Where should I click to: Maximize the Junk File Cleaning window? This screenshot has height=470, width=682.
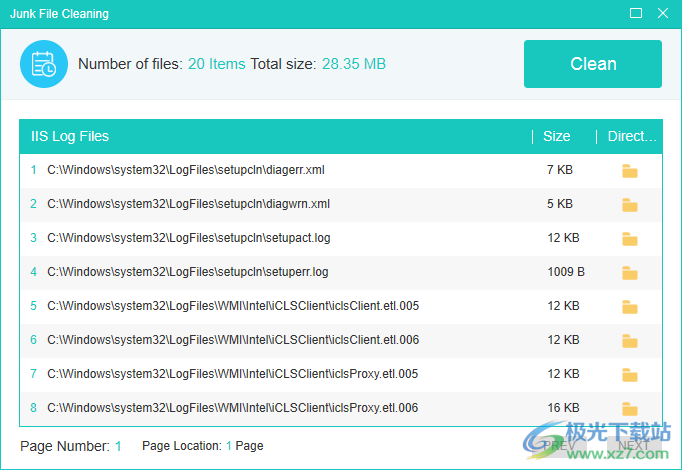tap(636, 14)
